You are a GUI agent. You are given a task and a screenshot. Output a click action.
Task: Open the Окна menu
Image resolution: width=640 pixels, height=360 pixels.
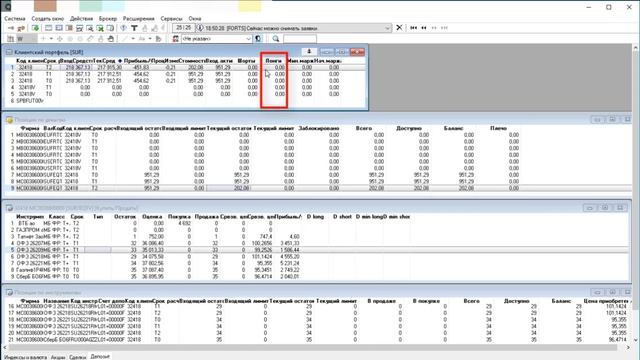[x=195, y=18]
